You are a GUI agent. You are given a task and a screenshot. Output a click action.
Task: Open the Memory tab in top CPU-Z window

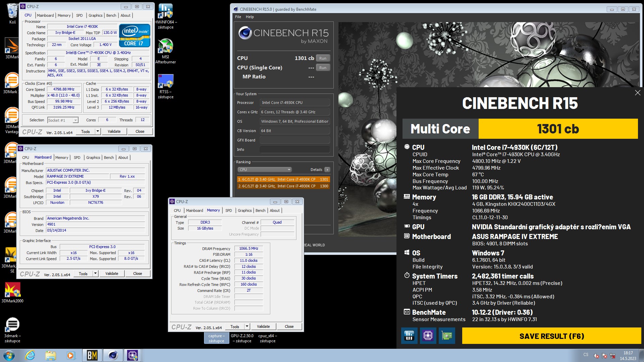(64, 15)
